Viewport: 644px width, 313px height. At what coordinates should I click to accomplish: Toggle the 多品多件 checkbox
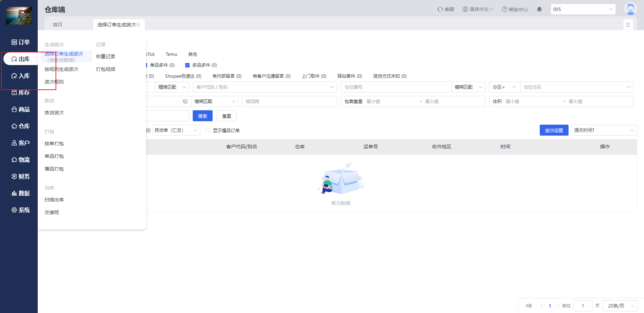click(187, 65)
